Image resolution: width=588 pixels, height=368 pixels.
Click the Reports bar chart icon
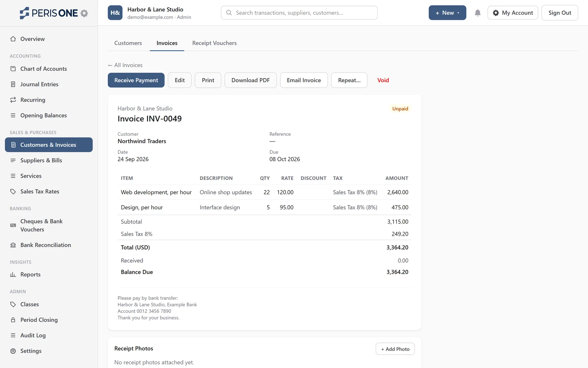coord(13,274)
